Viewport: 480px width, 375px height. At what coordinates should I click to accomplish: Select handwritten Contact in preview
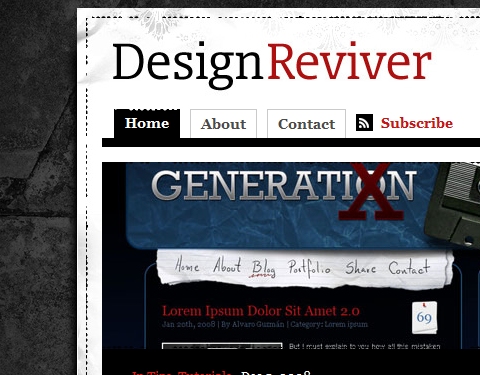(409, 267)
